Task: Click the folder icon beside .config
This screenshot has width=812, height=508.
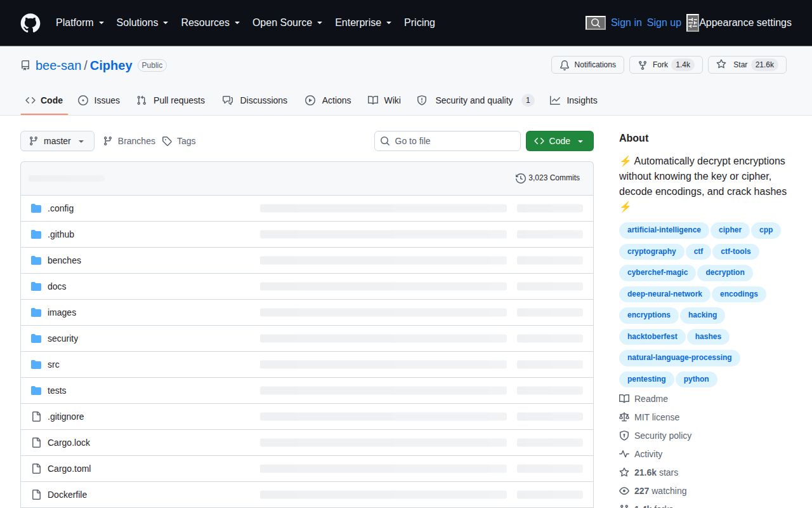Action: 36,208
